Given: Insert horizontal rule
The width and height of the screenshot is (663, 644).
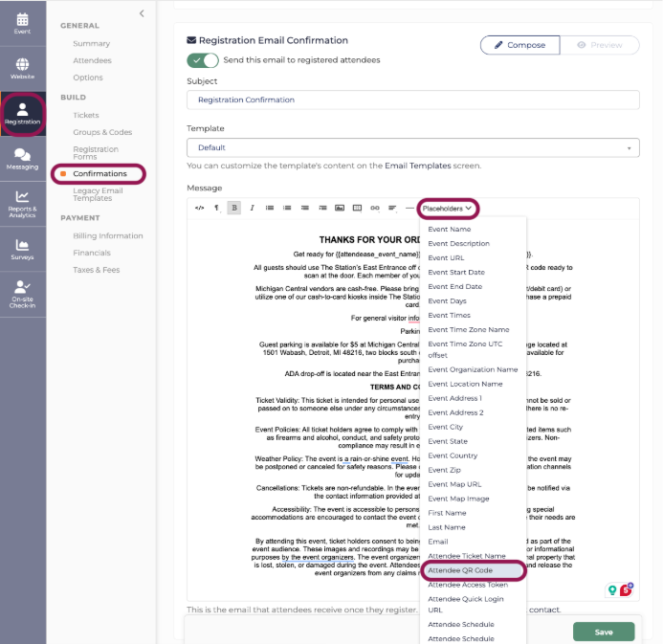Looking at the screenshot, I should [x=409, y=208].
